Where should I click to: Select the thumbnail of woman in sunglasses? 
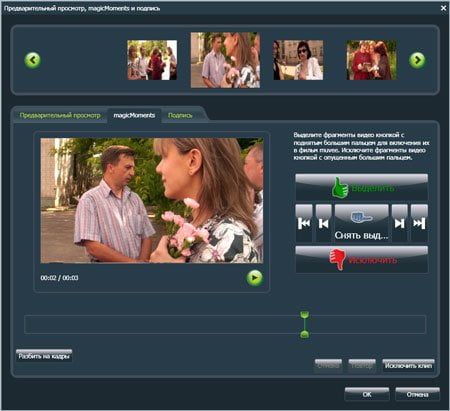298,60
